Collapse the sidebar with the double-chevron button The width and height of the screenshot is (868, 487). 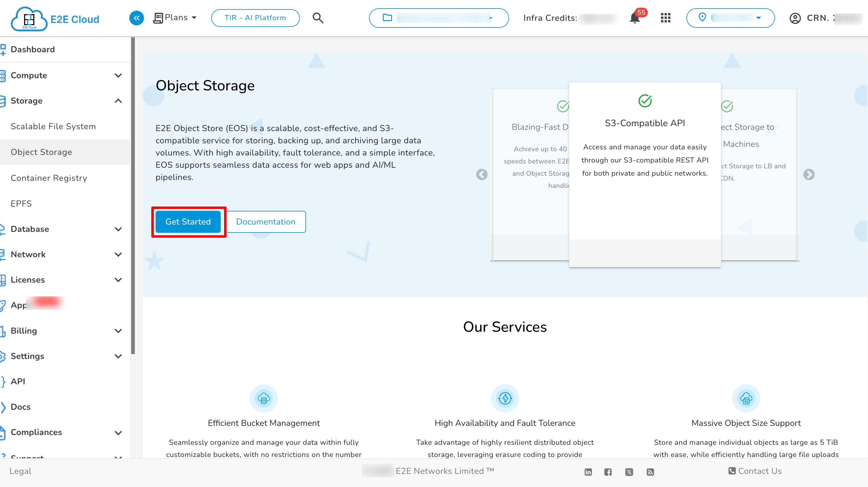(136, 18)
